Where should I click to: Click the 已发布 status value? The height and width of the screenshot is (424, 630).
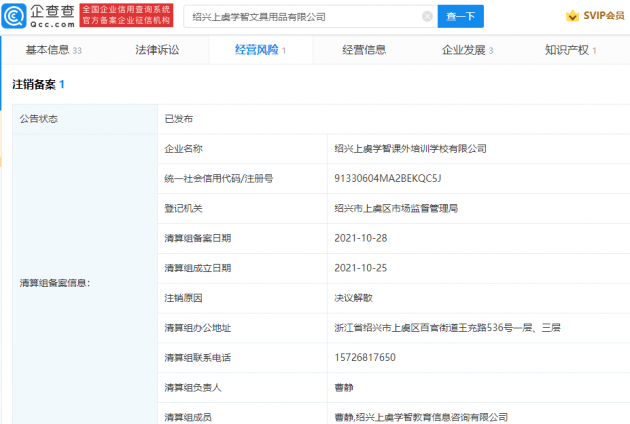pyautogui.click(x=179, y=119)
